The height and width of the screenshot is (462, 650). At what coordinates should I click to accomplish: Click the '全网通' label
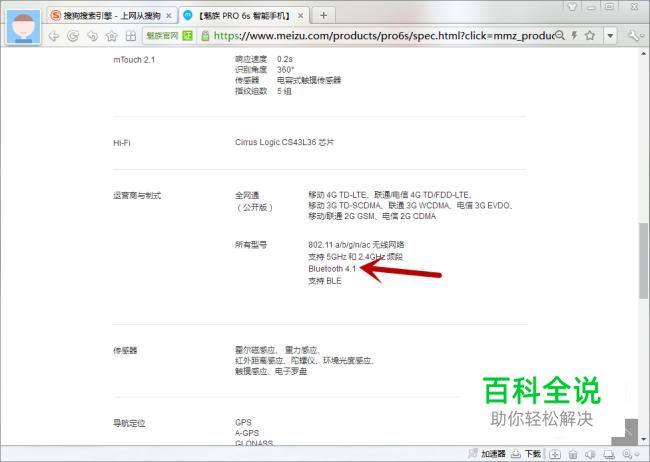click(x=247, y=195)
